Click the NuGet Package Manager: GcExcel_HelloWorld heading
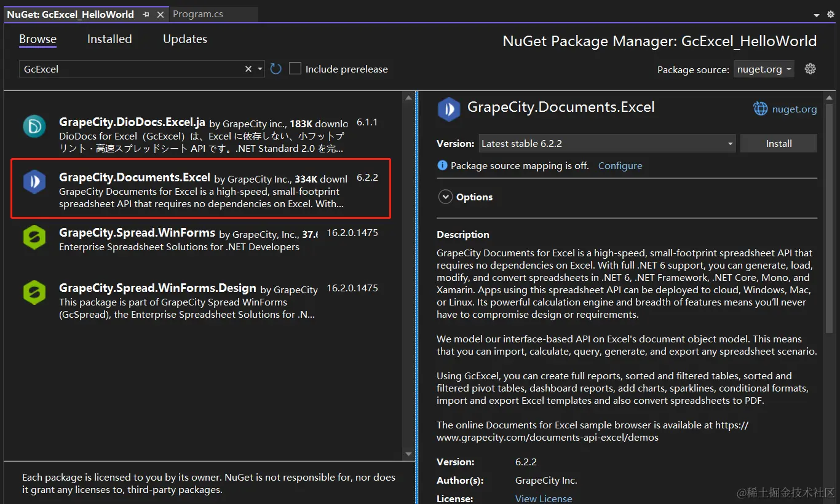The image size is (840, 504). click(x=660, y=41)
